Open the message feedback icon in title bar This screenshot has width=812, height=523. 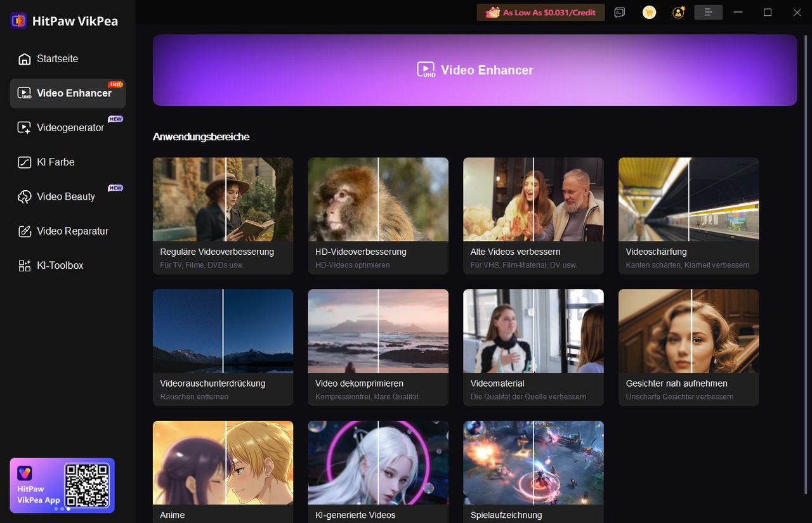pos(620,12)
